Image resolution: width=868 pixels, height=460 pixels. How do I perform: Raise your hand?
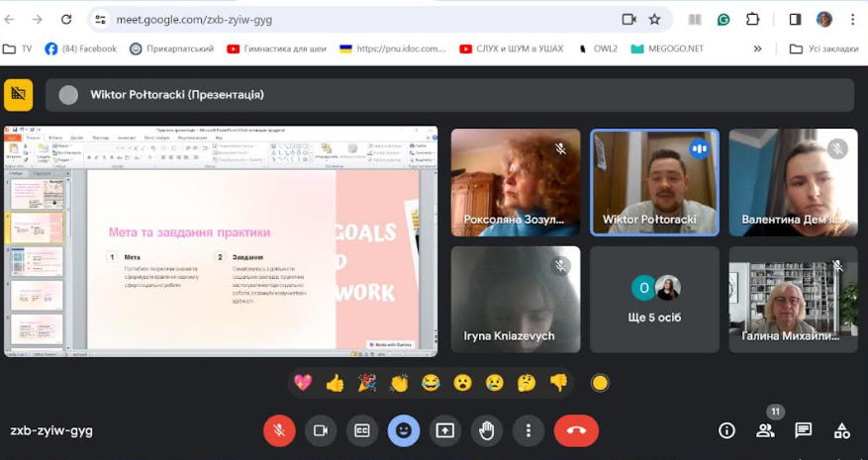(x=487, y=430)
